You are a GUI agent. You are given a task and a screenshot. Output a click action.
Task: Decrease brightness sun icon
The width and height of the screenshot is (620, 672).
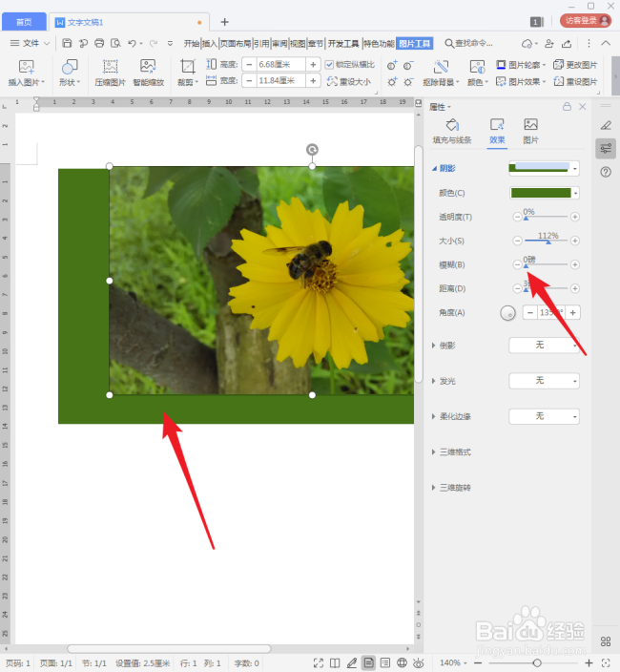click(408, 81)
